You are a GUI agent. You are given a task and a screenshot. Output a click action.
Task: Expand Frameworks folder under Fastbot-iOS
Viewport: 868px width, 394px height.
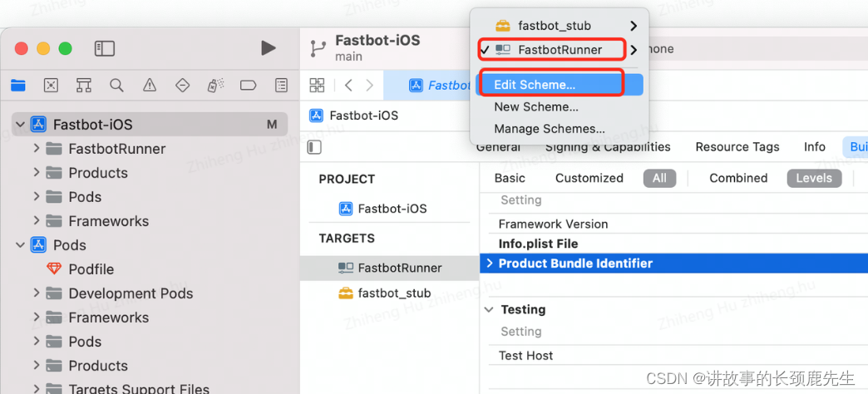pos(37,221)
